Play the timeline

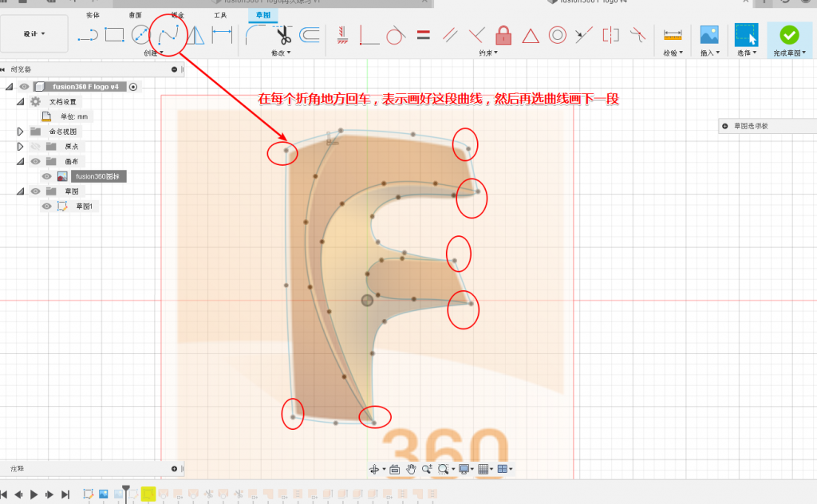34,494
